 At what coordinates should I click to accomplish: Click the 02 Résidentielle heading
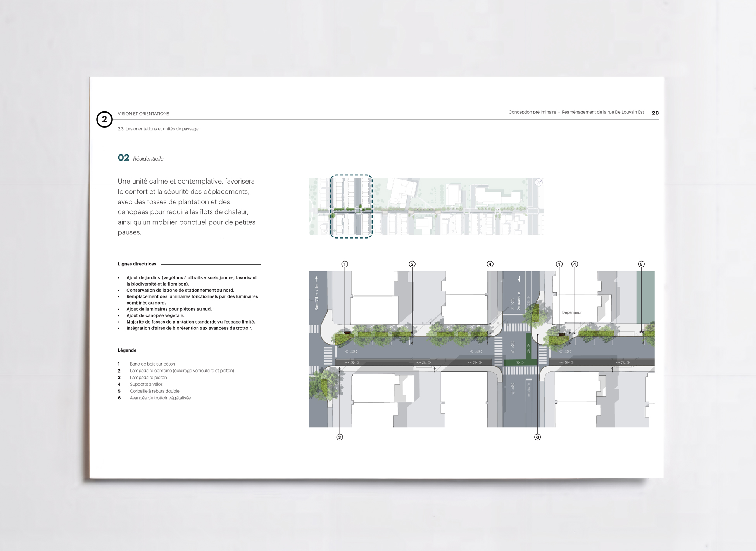(x=140, y=158)
